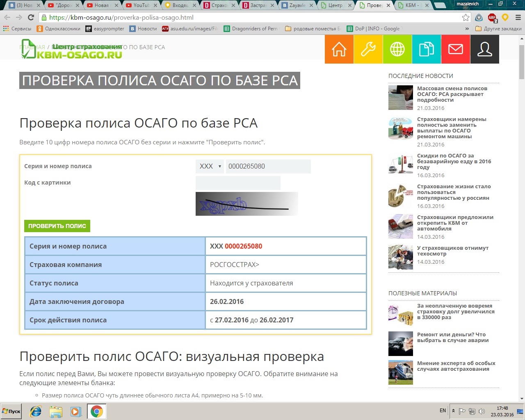
Task: Switch to the Новая tab
Action: pyautogui.click(x=102, y=5)
